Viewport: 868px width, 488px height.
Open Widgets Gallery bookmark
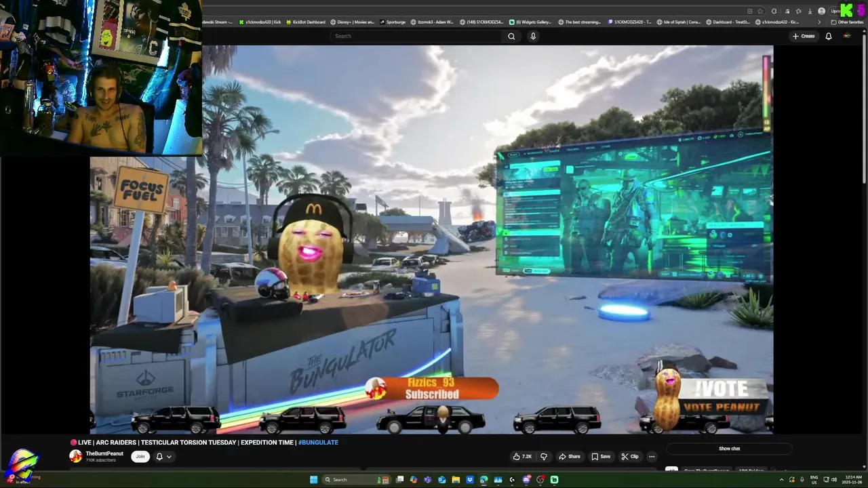pos(530,22)
